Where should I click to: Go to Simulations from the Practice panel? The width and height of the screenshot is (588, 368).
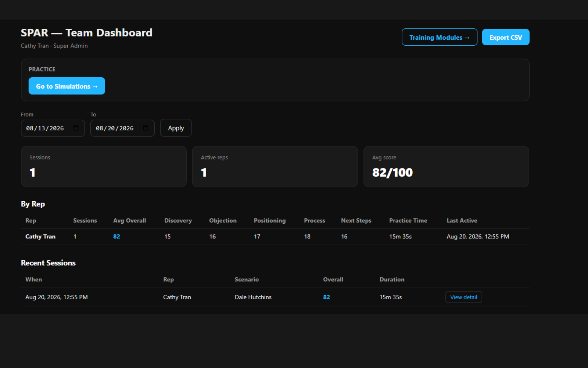67,86
